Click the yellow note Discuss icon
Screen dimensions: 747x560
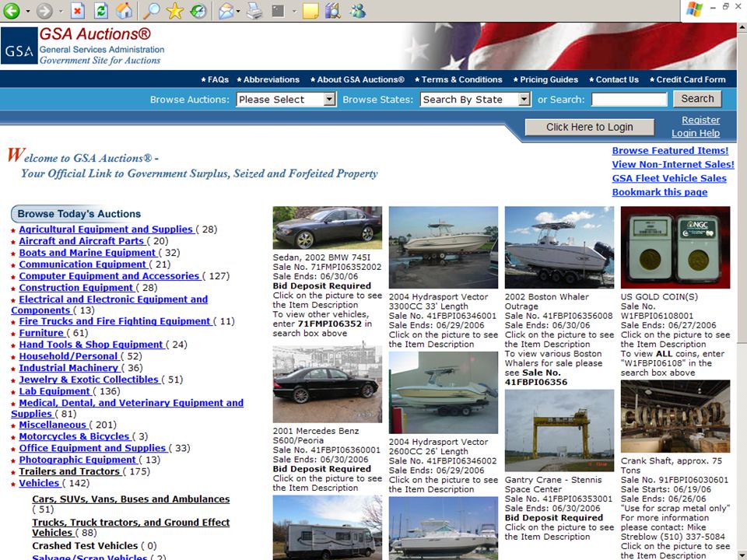point(310,10)
